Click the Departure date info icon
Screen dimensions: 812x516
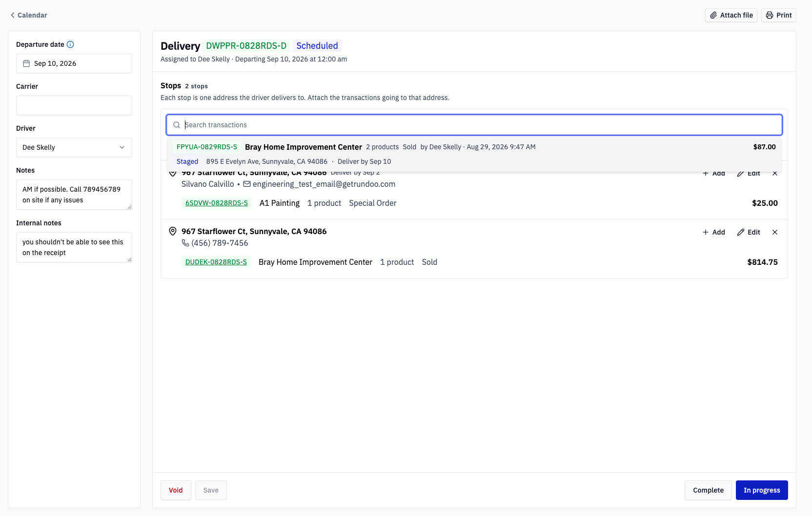click(x=70, y=44)
